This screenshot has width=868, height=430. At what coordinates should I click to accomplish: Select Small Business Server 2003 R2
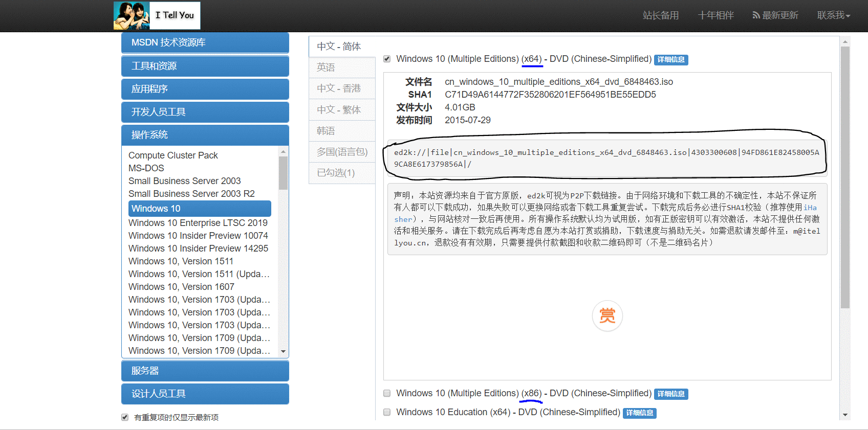(191, 194)
